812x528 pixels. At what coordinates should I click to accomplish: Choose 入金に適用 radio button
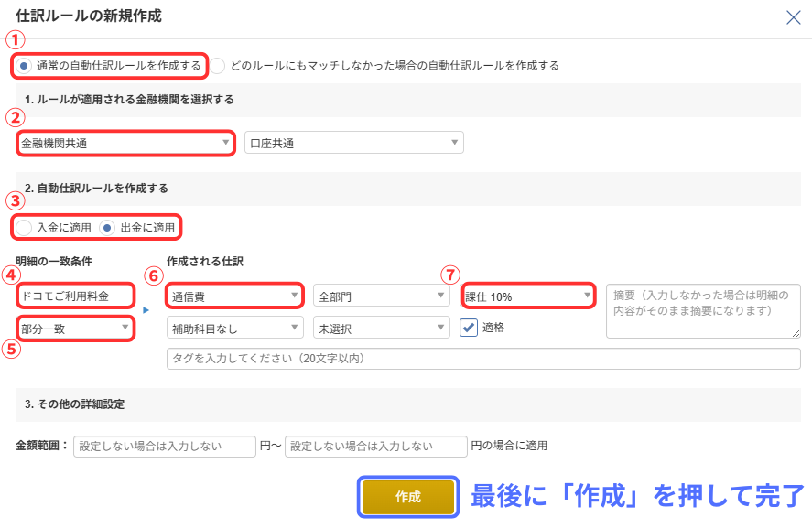[x=26, y=227]
